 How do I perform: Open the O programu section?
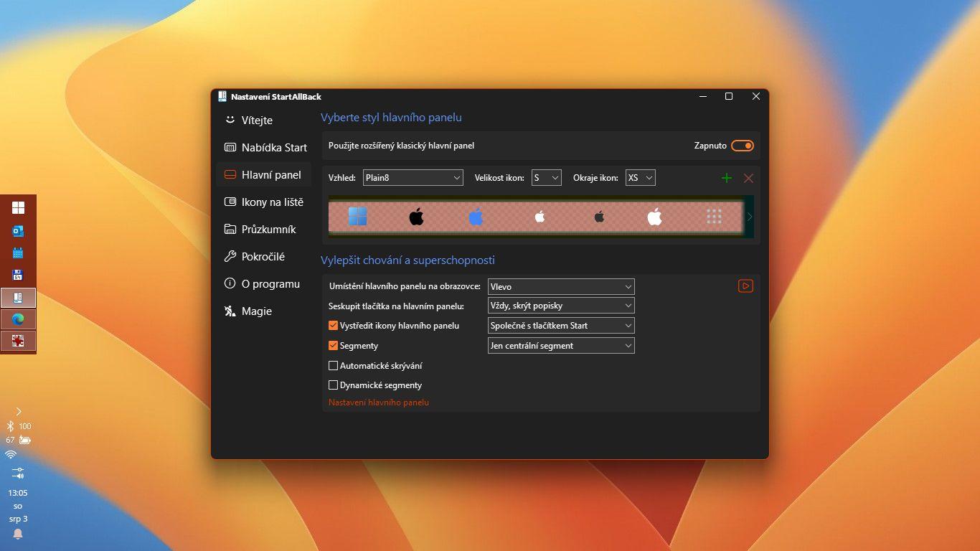[263, 284]
